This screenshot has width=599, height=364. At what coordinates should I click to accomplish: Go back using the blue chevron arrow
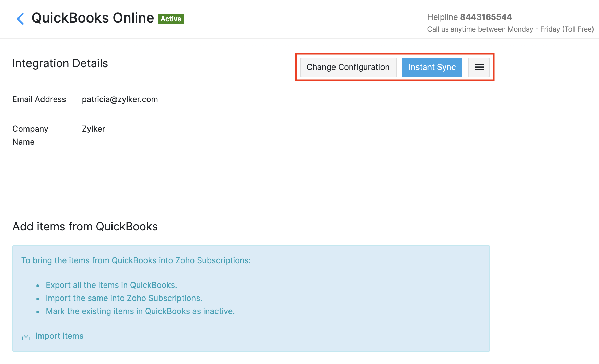(x=21, y=19)
